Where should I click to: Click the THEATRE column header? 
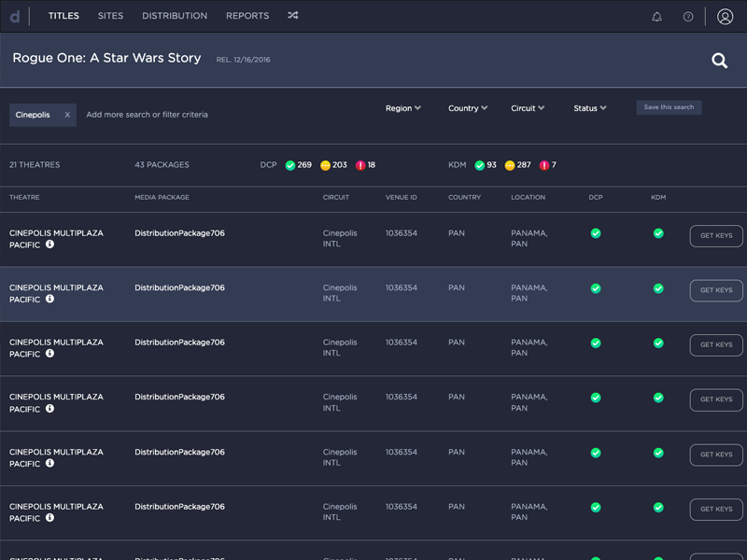point(24,197)
